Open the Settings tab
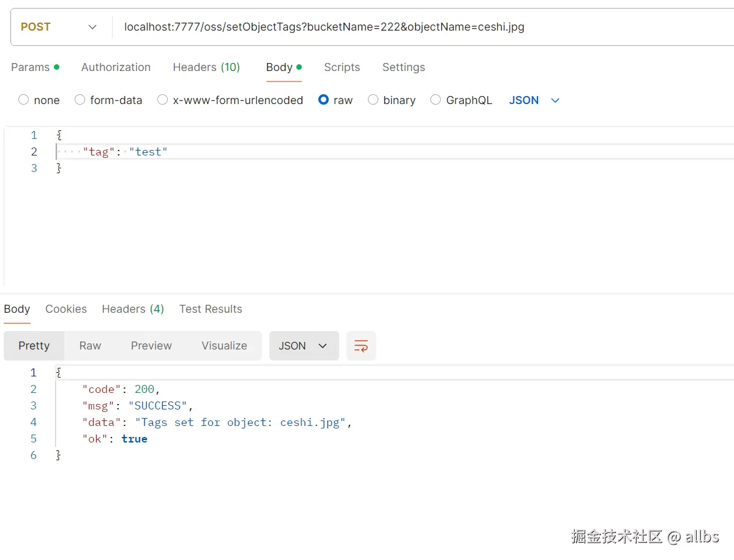Image resolution: width=734 pixels, height=560 pixels. (403, 67)
